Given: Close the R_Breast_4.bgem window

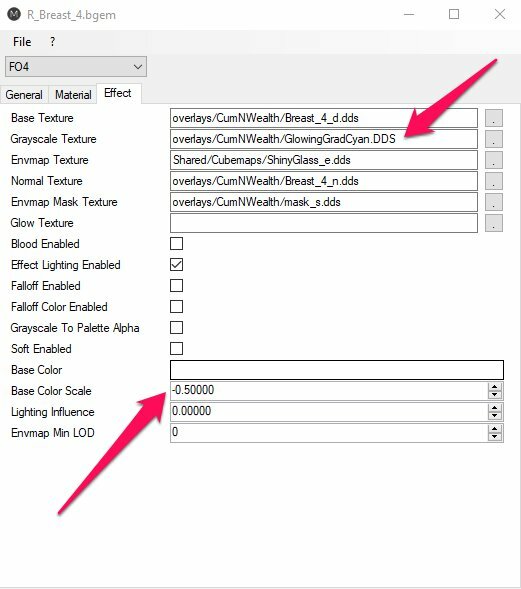Looking at the screenshot, I should pyautogui.click(x=500, y=15).
